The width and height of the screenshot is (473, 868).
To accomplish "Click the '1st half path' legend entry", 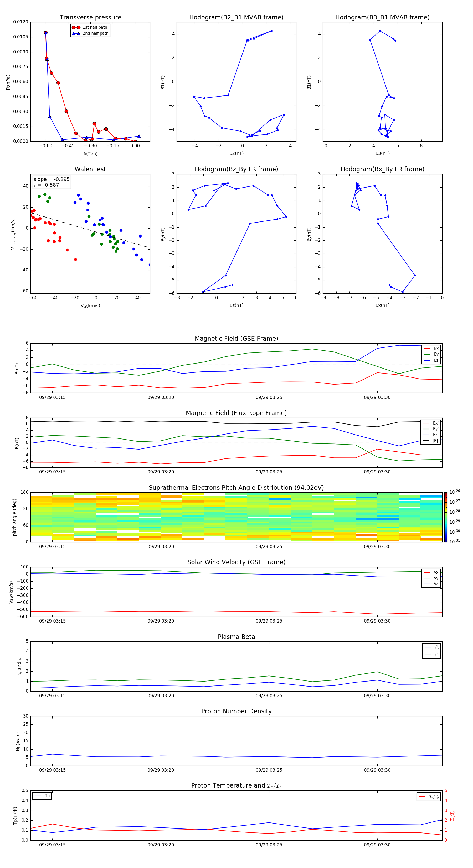I will (x=90, y=27).
